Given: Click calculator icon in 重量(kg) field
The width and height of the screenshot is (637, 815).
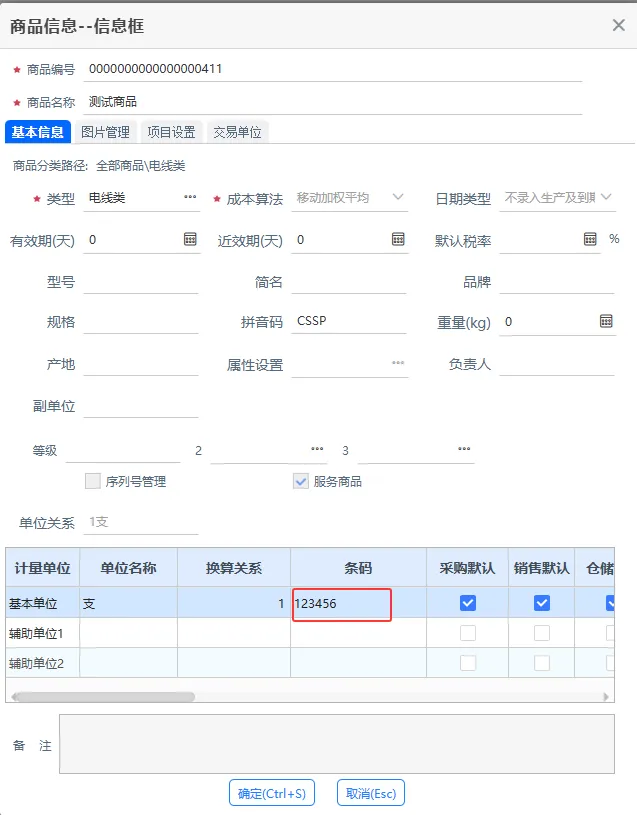Looking at the screenshot, I should tap(606, 321).
